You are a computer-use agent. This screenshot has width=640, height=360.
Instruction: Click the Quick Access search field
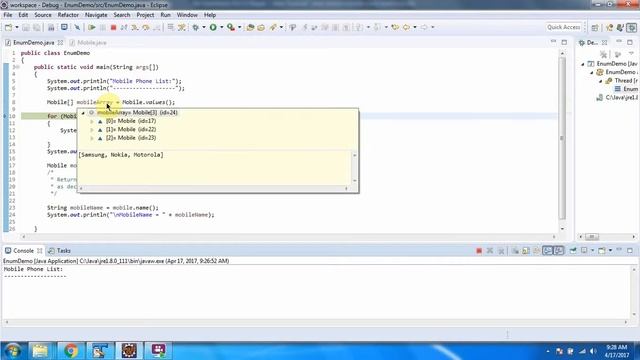point(564,27)
